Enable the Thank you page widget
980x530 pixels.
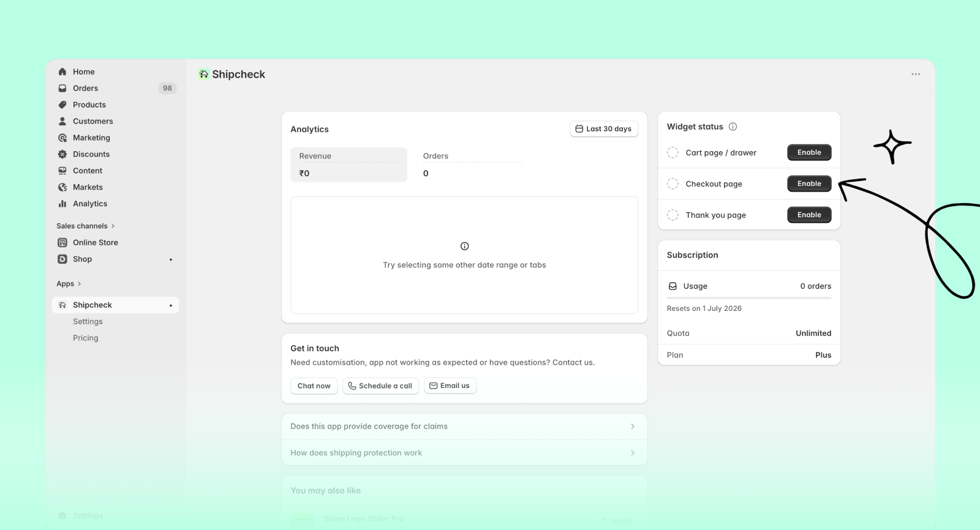click(x=809, y=215)
